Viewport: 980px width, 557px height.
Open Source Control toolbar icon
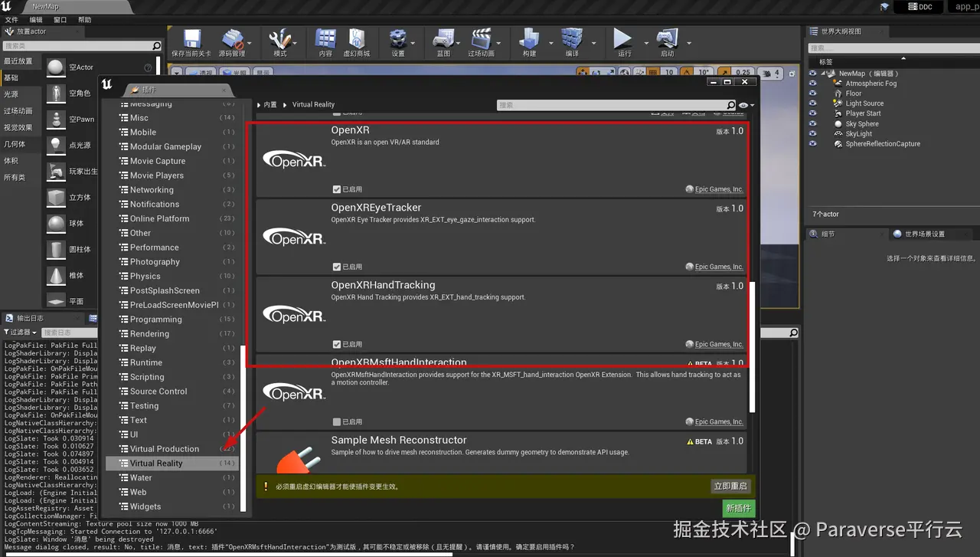point(232,38)
